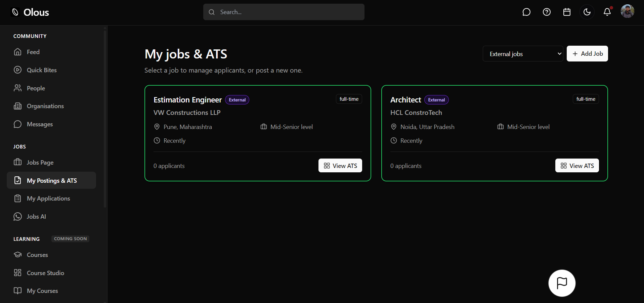Click the search magnifier icon
Screen dimensions: 644x303
[212, 12]
